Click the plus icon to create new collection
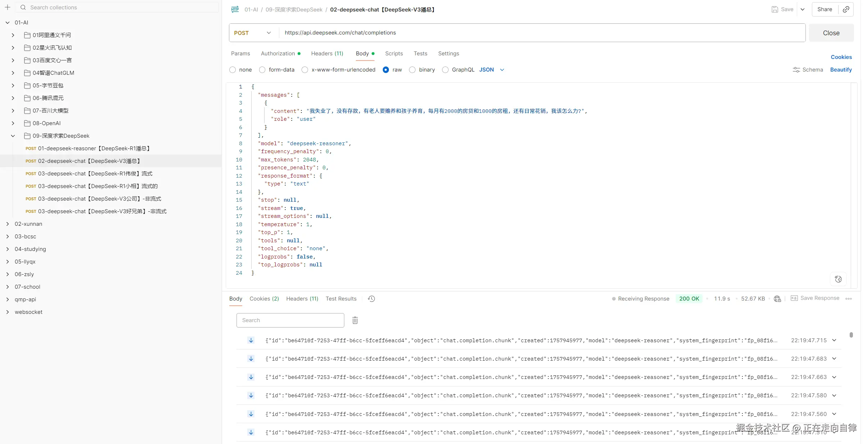Viewport: 868px width, 444px height. [x=8, y=7]
